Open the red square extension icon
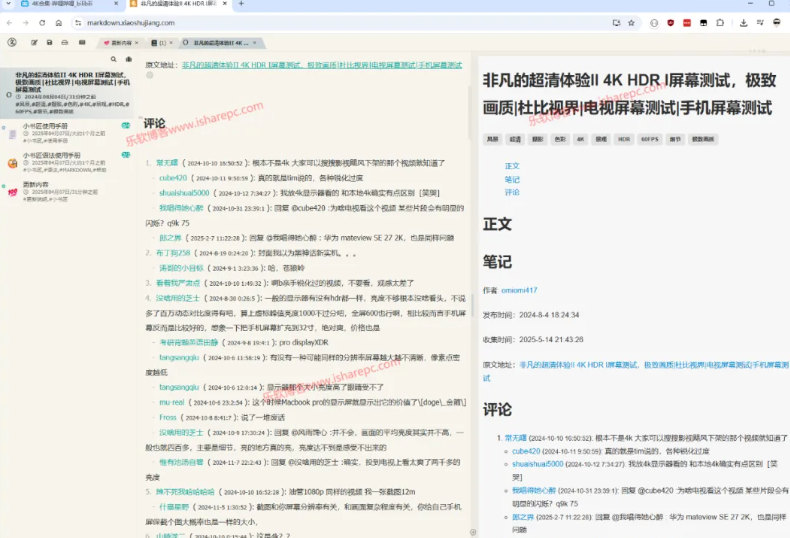790x538 pixels. (687, 23)
